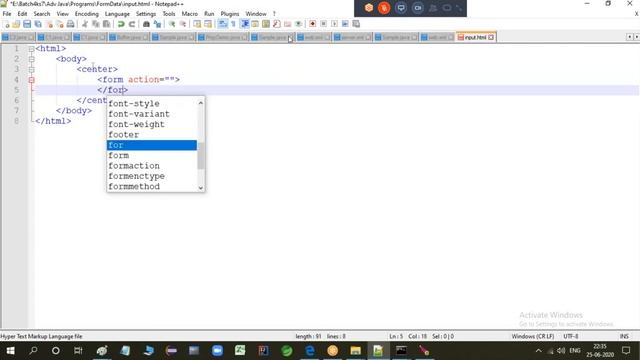This screenshot has height=360, width=640.
Task: Zoom out using the toolbar icon
Action: click(x=183, y=24)
